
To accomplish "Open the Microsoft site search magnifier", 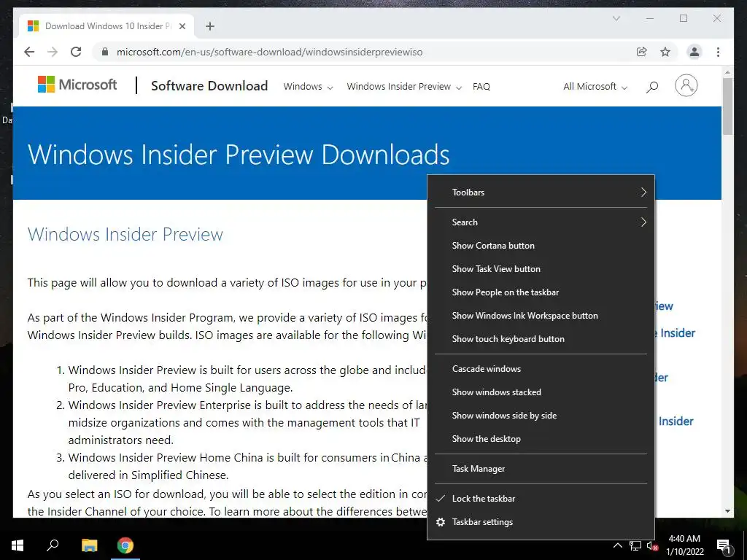I will (652, 87).
